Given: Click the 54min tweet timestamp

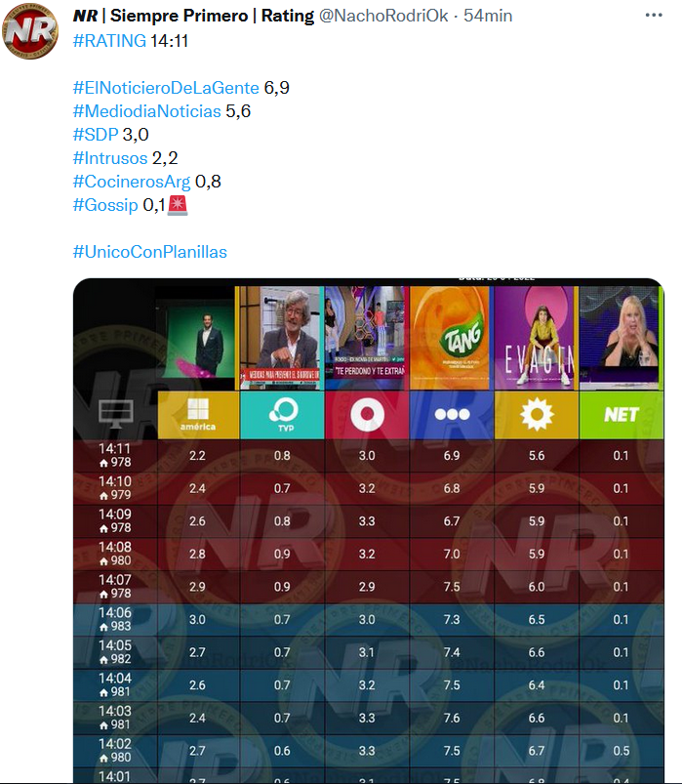Looking at the screenshot, I should [488, 16].
